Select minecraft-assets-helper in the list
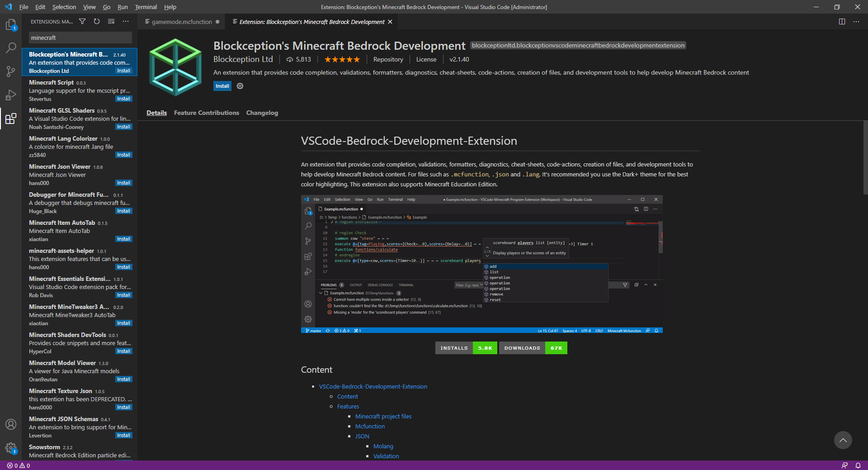This screenshot has width=868, height=470. point(80,259)
